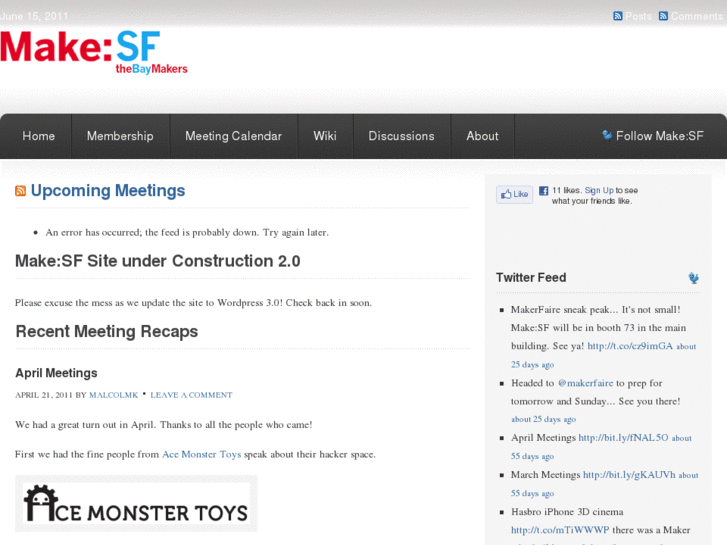Open the Membership menu item
727x545 pixels.
(120, 136)
